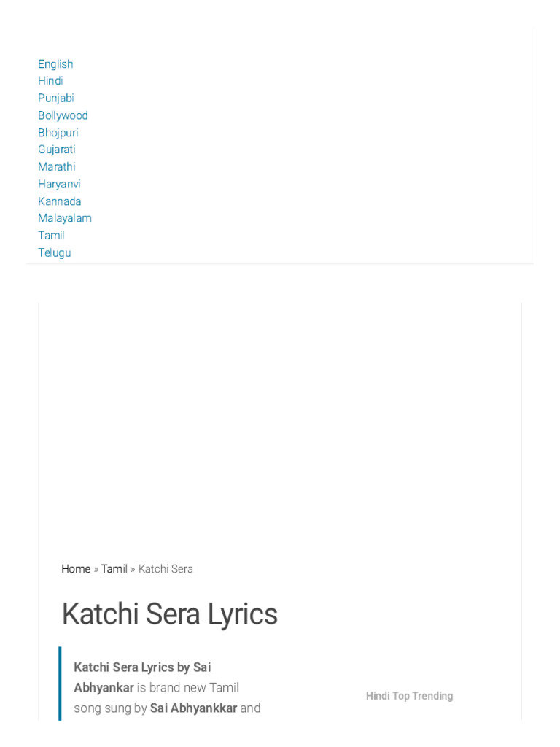Visit the Malayalam lyrics page
Viewport: 560px width, 747px height.
[65, 218]
